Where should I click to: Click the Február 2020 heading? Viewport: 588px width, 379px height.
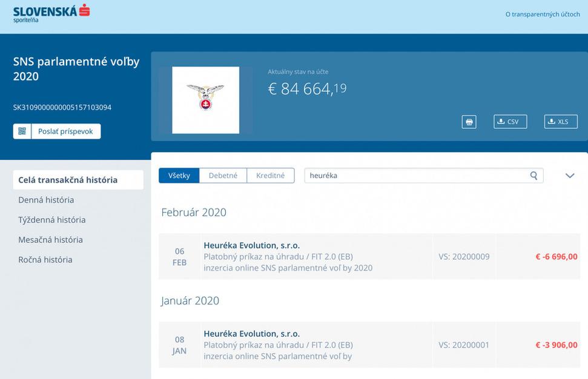(194, 212)
